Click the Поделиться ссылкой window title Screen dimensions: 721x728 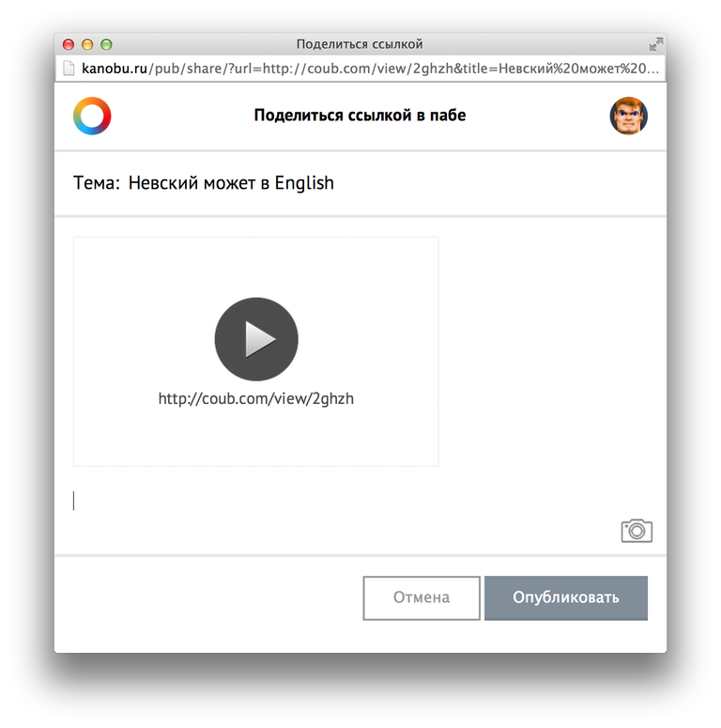(360, 44)
